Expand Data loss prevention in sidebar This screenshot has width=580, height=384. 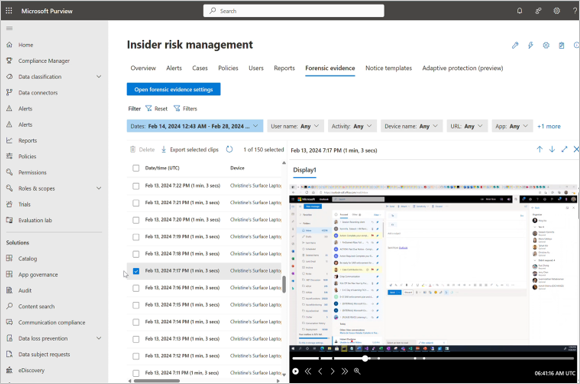(x=99, y=338)
